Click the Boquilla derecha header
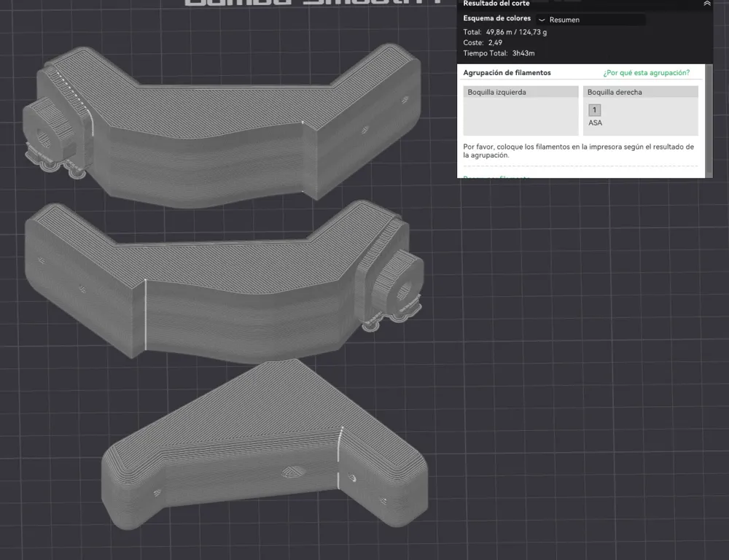The width and height of the screenshot is (729, 560). [641, 92]
